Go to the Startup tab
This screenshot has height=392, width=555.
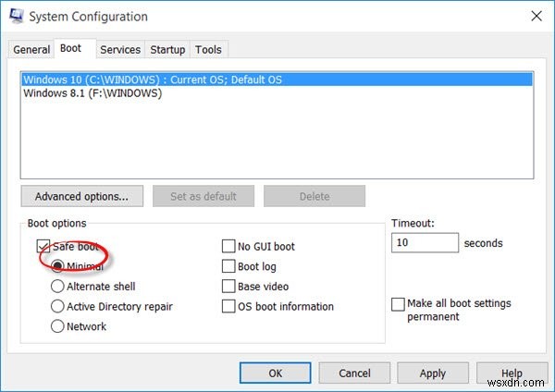[167, 50]
